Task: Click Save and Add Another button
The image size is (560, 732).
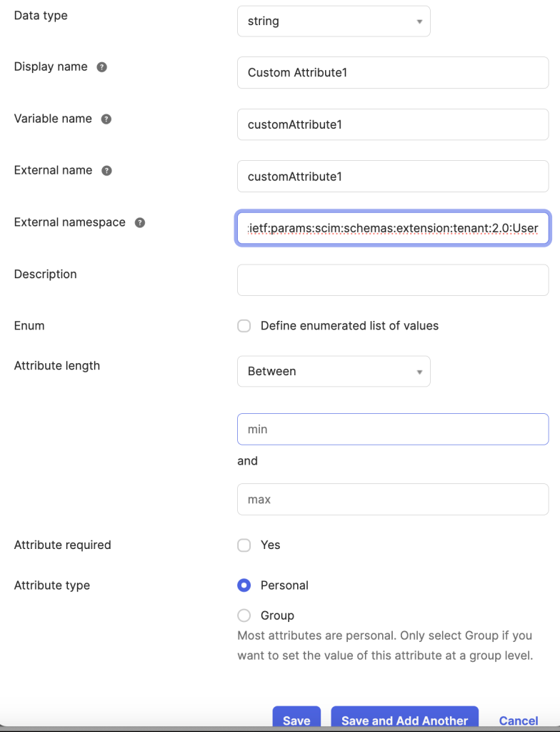Action: [x=404, y=719]
